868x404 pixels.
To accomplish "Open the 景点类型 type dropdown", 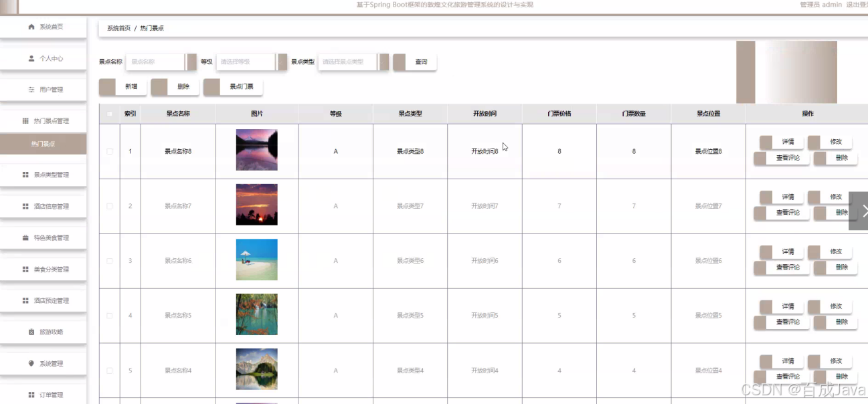I will click(x=353, y=62).
